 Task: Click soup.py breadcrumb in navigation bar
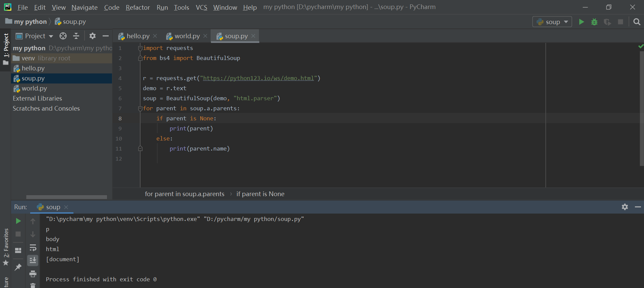click(70, 21)
